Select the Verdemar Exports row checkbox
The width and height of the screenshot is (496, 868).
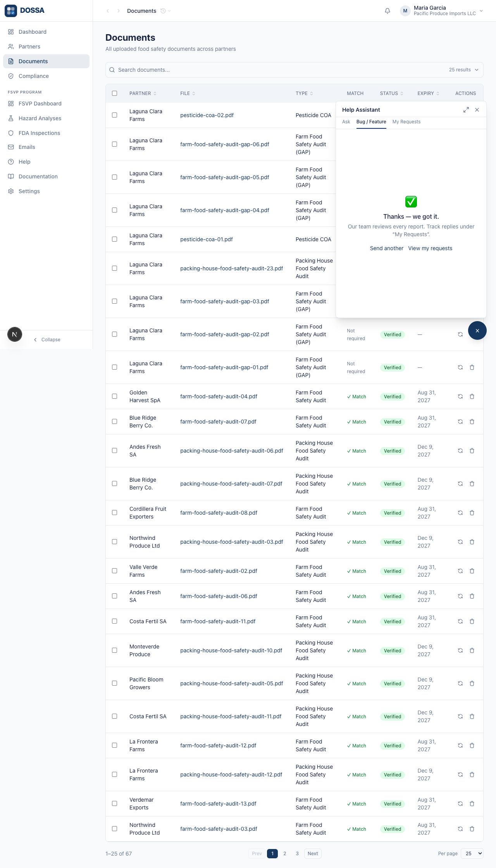pos(114,803)
